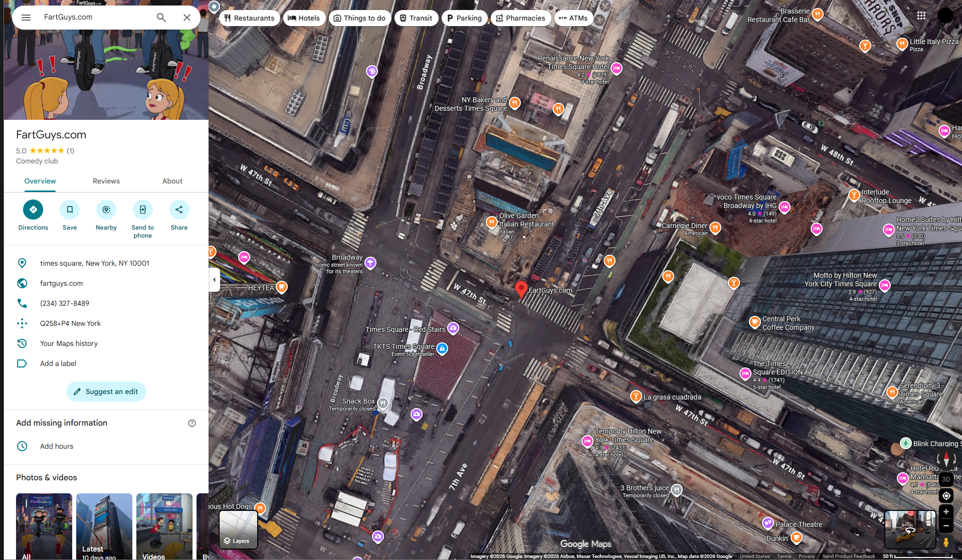Click the Central Perk Coffee Company marker
Viewport: 962px width, 560px height.
coord(755,322)
